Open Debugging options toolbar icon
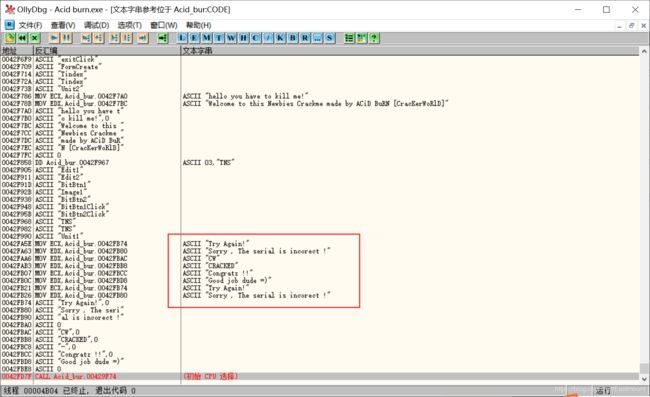Screen dimensions: 650x397 click(x=349, y=38)
